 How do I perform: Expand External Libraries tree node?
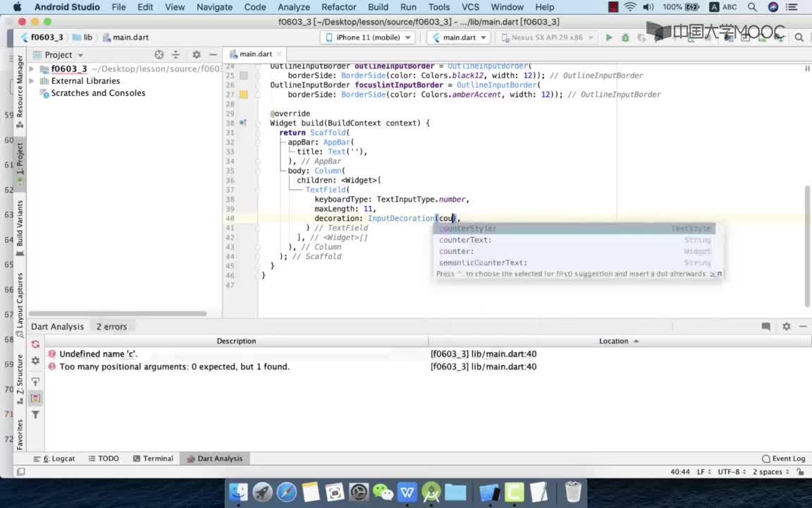click(32, 81)
